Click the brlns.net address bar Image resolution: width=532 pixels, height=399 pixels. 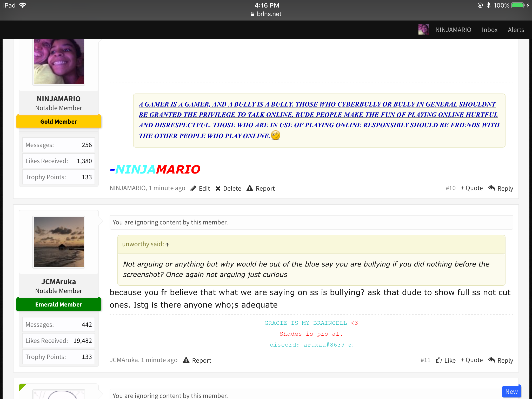pyautogui.click(x=266, y=14)
